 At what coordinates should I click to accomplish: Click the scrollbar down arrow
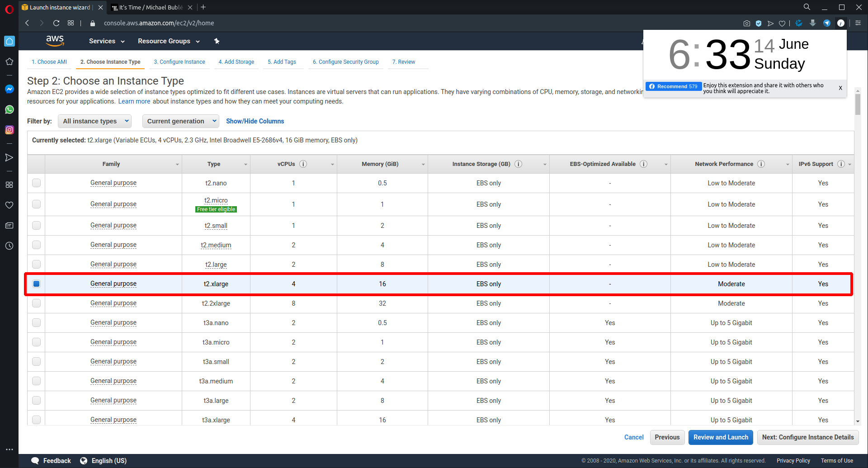pyautogui.click(x=858, y=421)
